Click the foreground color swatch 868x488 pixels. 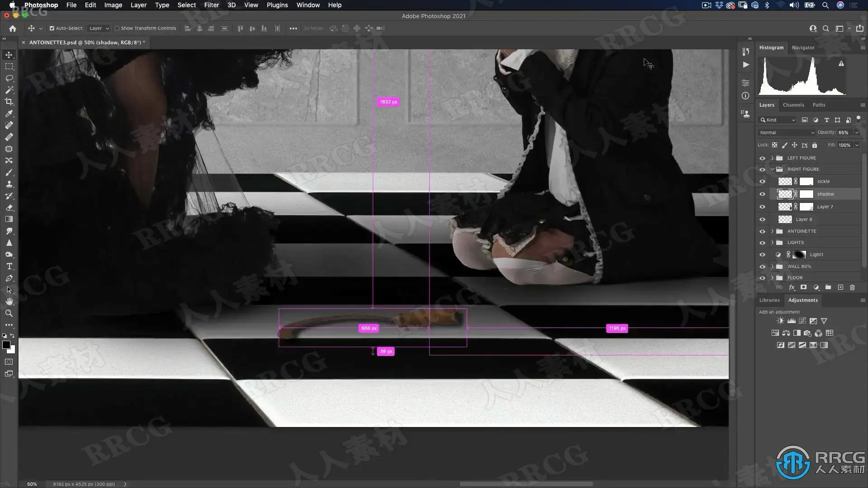[x=6, y=345]
